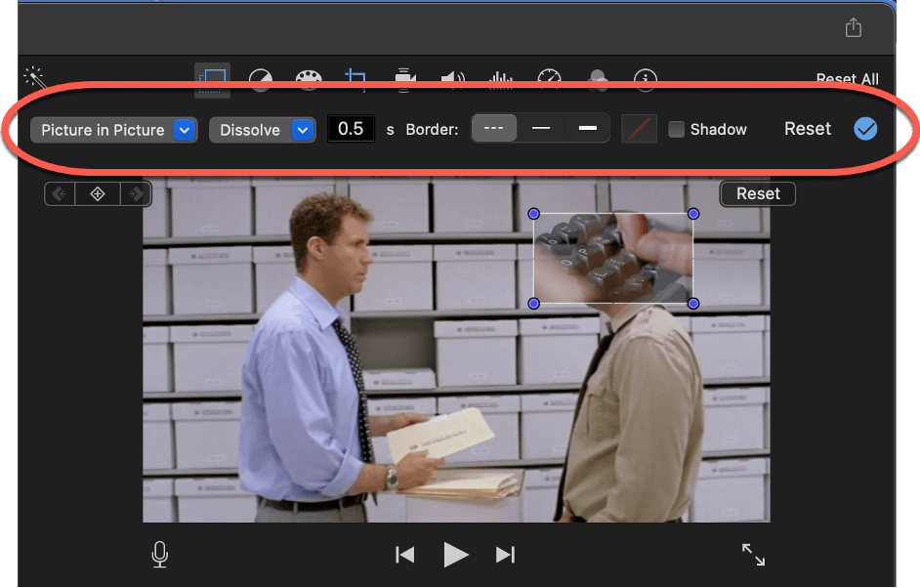This screenshot has height=588, width=920.
Task: Open noise reduction and equalizer
Action: pos(500,80)
